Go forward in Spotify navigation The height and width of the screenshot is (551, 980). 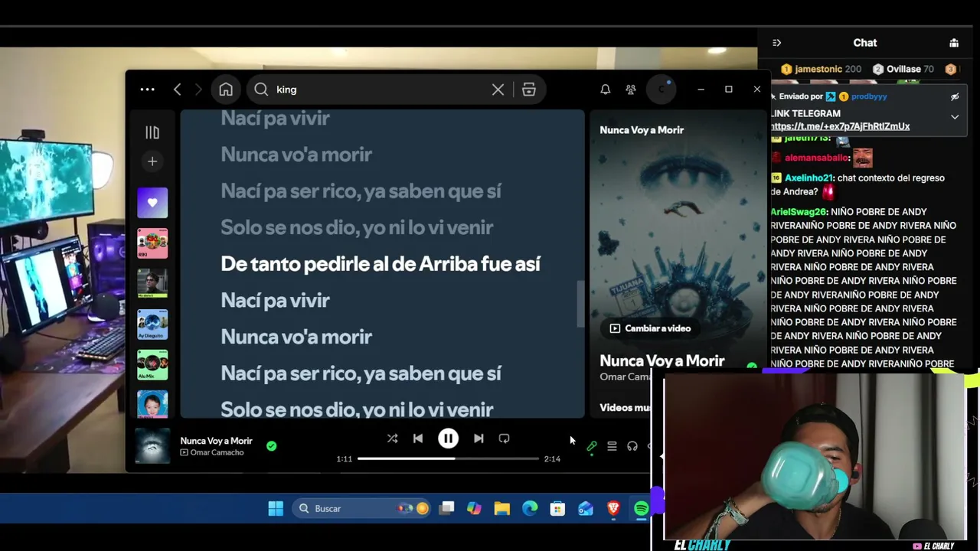tap(198, 90)
